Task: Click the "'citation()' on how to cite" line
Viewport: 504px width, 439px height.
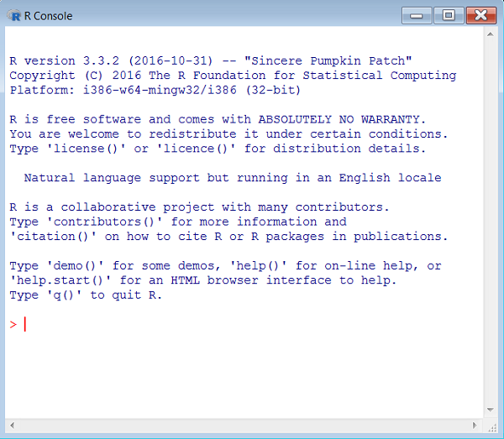Action: coord(228,237)
